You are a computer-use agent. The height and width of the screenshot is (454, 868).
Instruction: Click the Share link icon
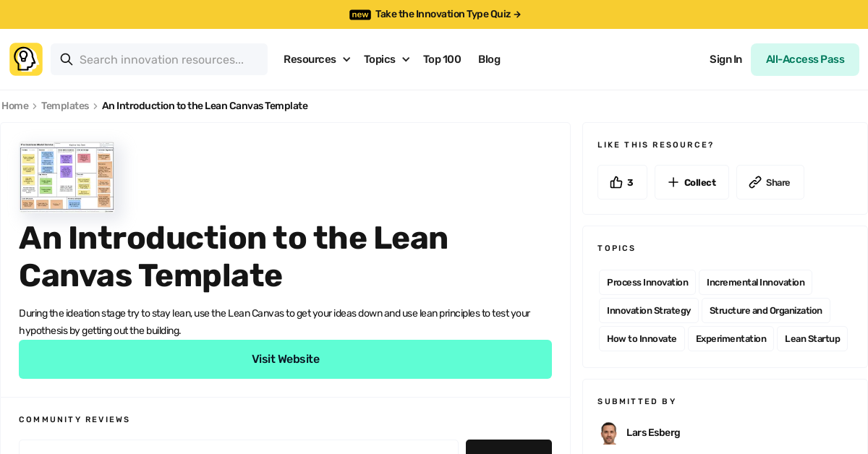click(x=755, y=182)
